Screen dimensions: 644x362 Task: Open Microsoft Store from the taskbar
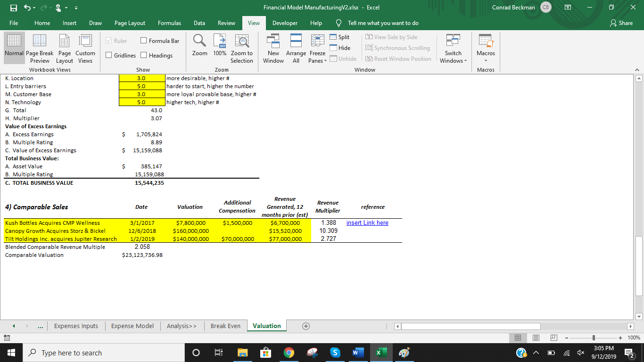pos(265,353)
